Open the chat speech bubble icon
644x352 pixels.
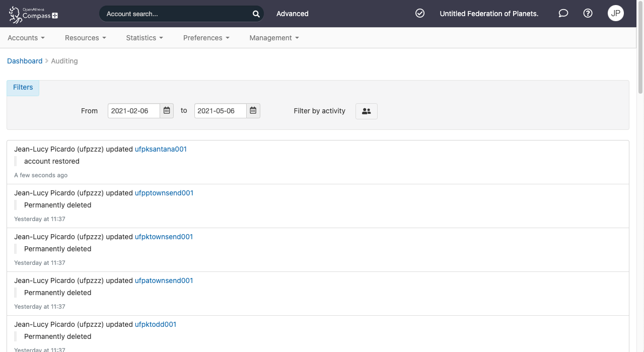[563, 14]
